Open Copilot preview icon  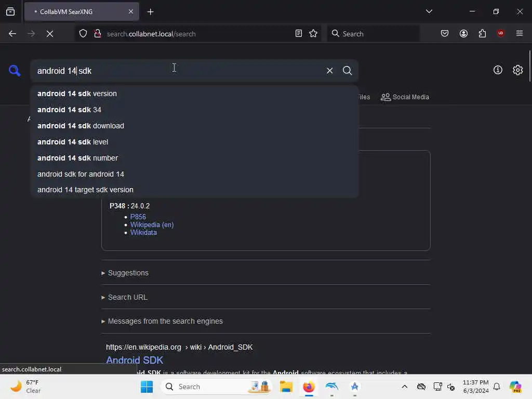point(515,387)
